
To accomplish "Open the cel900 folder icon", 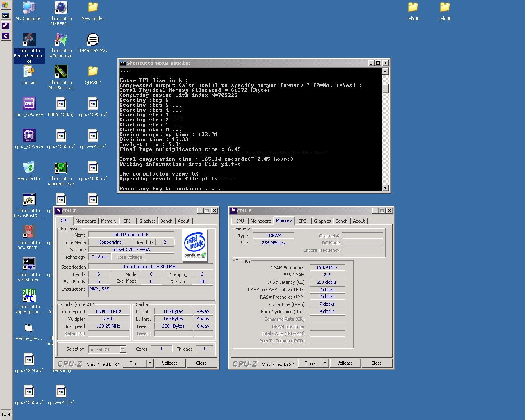I will point(413,11).
